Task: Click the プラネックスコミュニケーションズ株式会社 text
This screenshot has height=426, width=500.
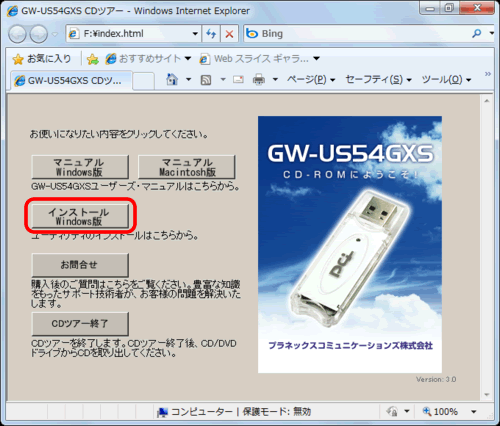Action: point(351,346)
